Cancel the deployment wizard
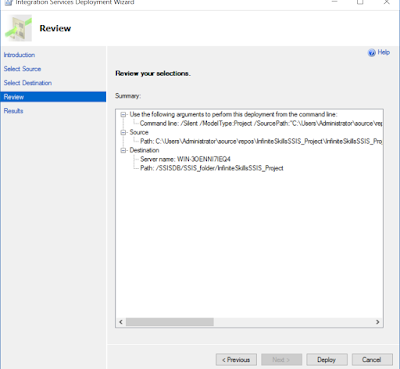This screenshot has height=369, width=400. 372,360
